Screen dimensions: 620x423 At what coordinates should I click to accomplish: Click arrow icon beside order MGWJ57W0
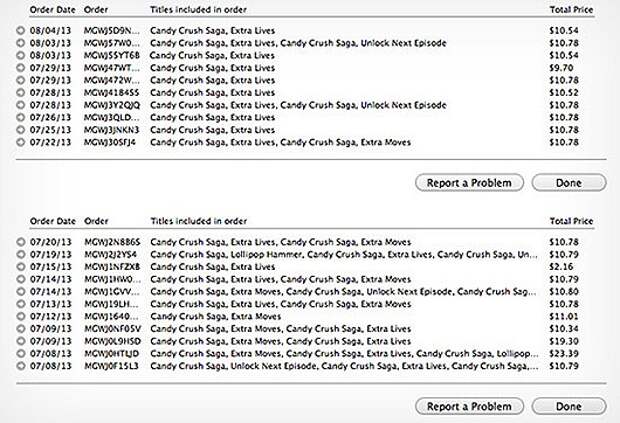click(x=21, y=43)
